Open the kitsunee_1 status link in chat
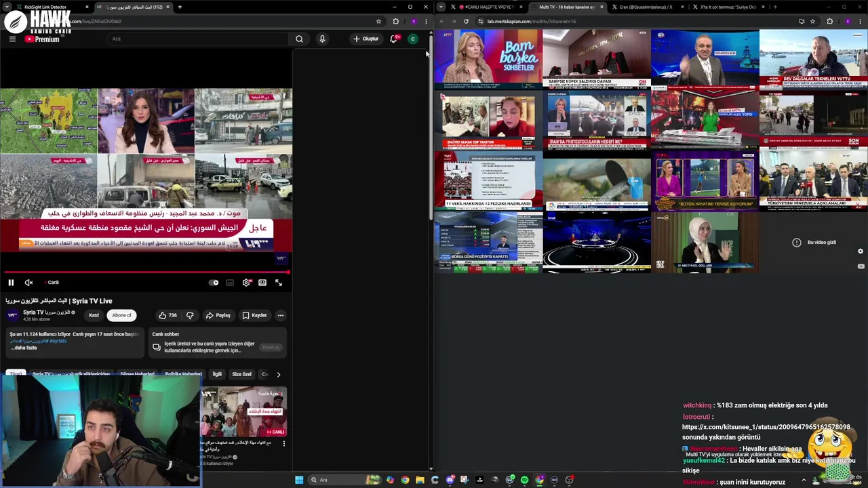The width and height of the screenshot is (868, 488). 766,427
